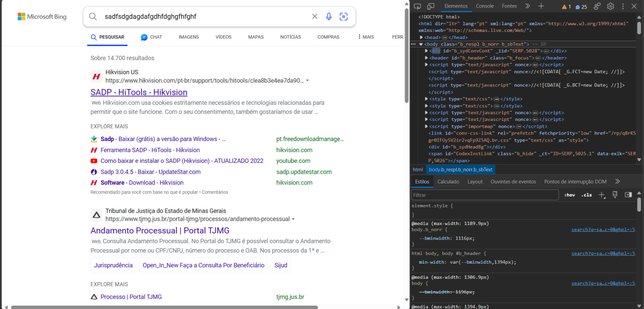644x309 pixels.
Task: Open the SADP - HiTools - Hikvision result
Action: pos(139,92)
